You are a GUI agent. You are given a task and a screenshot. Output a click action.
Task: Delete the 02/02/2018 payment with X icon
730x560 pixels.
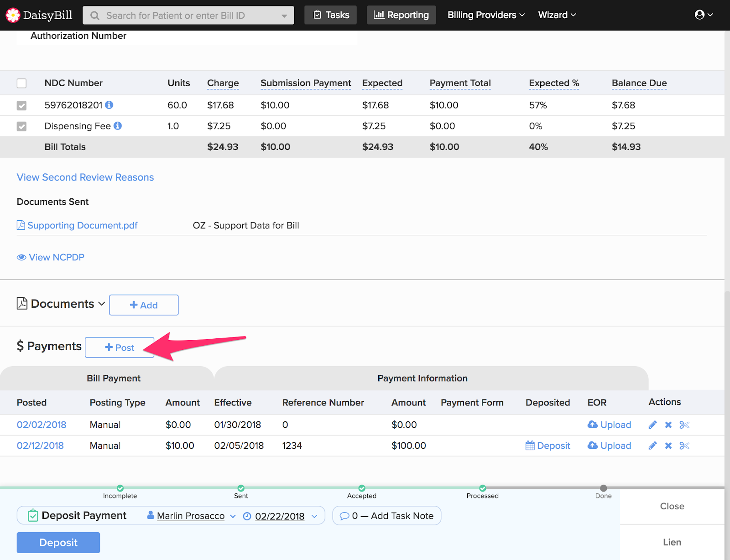(x=668, y=425)
